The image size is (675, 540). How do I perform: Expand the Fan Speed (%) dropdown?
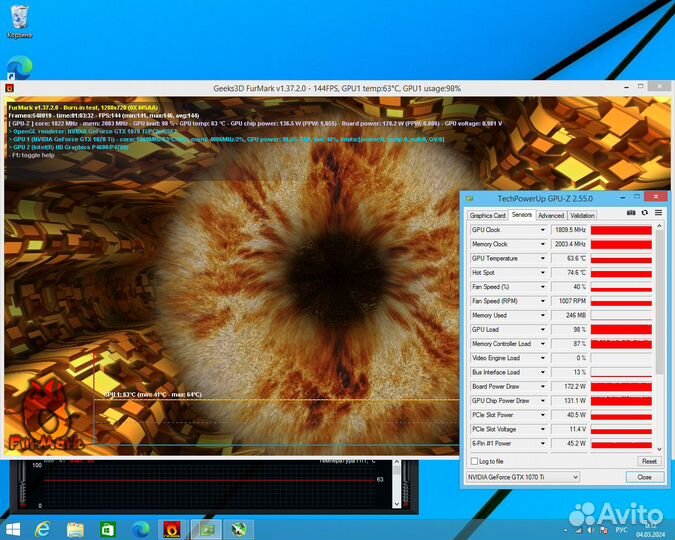coord(542,287)
